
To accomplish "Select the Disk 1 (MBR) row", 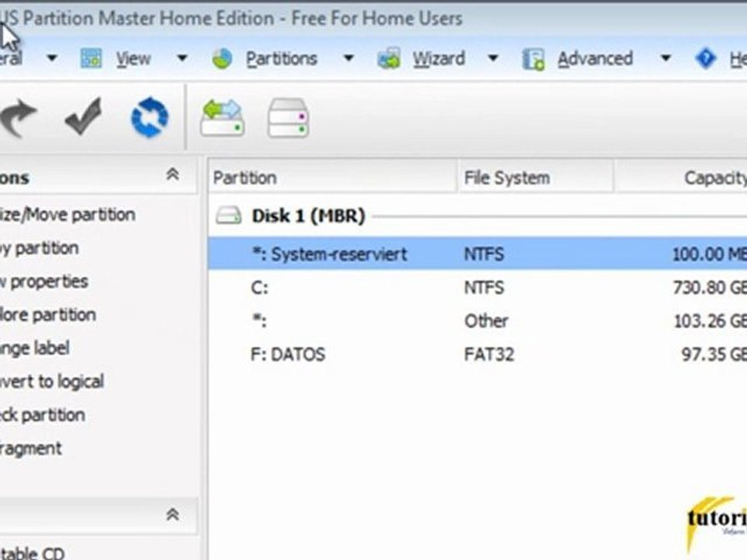I will click(478, 215).
